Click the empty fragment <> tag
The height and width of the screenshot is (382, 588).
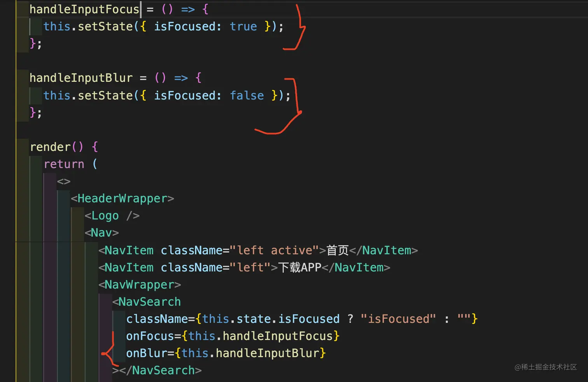[64, 181]
